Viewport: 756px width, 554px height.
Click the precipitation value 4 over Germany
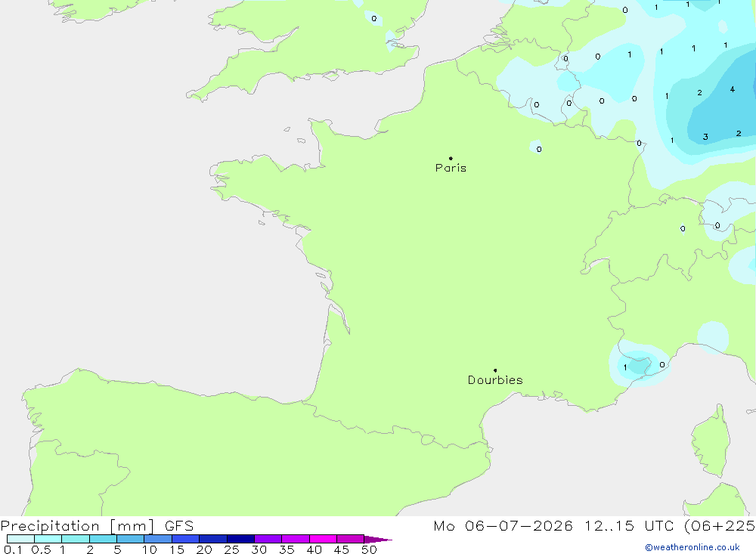(733, 89)
